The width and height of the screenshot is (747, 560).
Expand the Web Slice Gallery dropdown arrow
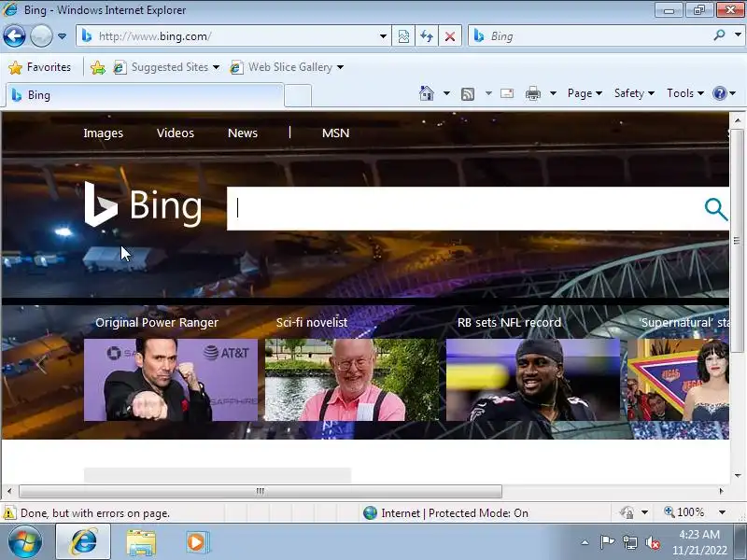340,67
